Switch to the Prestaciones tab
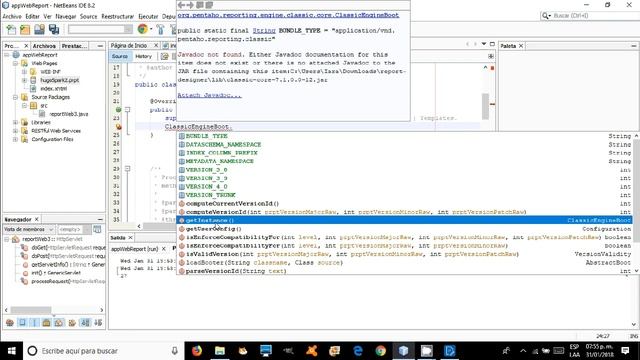Viewport: 640px width, 360px height. tap(74, 46)
